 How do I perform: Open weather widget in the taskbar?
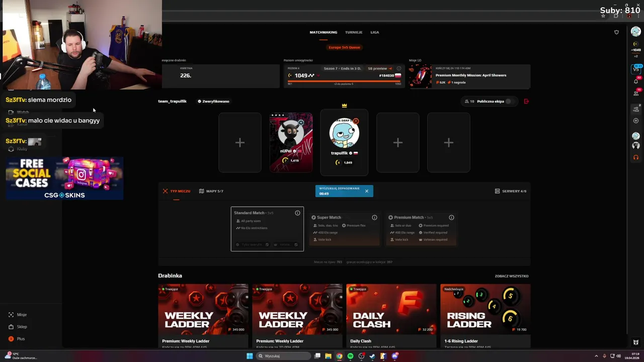[x=21, y=356]
